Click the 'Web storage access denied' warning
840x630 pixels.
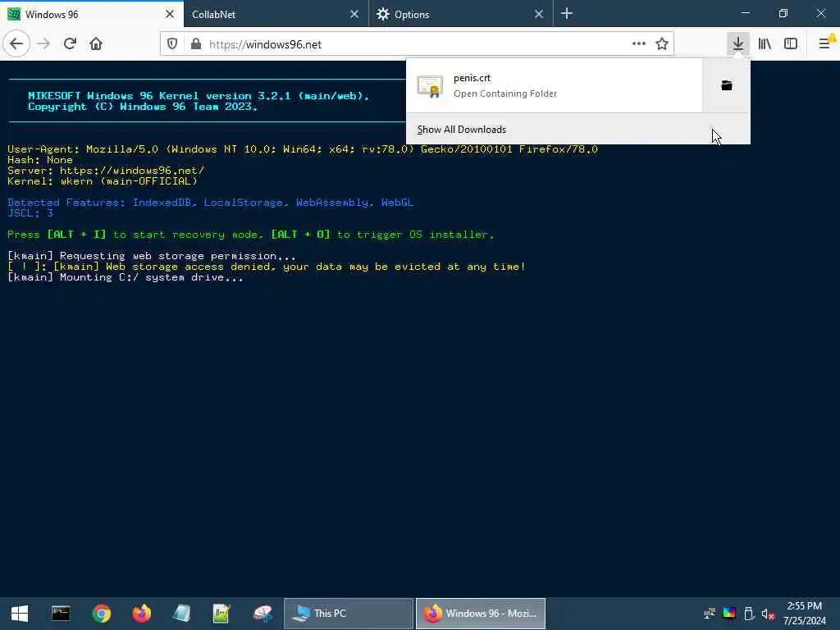click(x=267, y=267)
